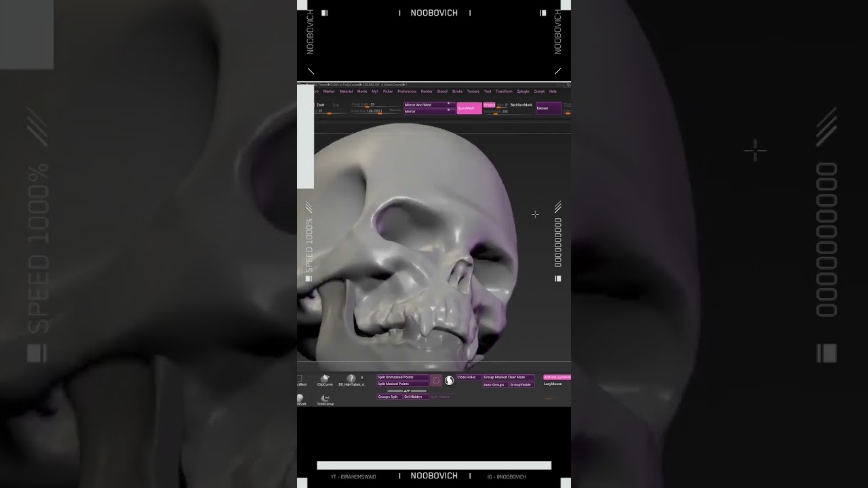Open the Stroke menu

click(457, 91)
